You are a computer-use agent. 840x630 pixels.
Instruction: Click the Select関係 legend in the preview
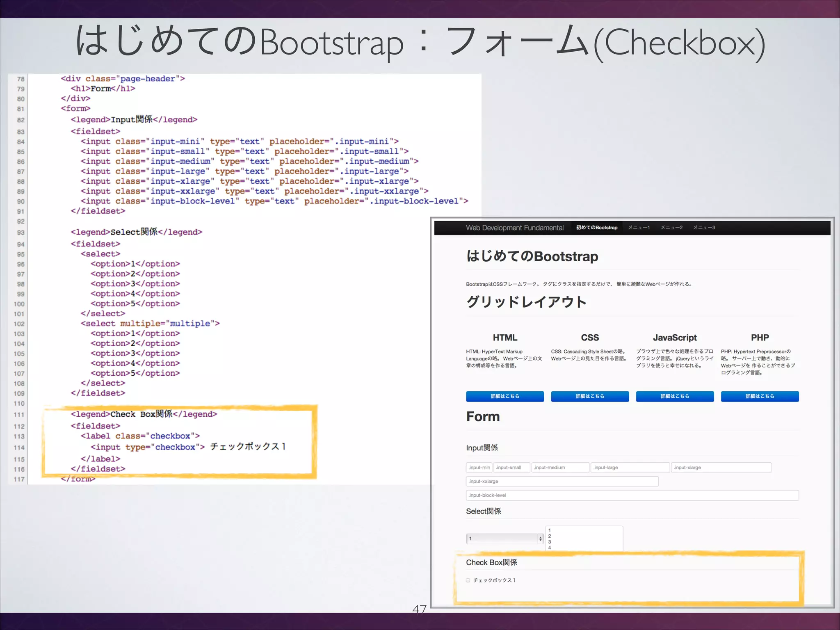pos(484,511)
